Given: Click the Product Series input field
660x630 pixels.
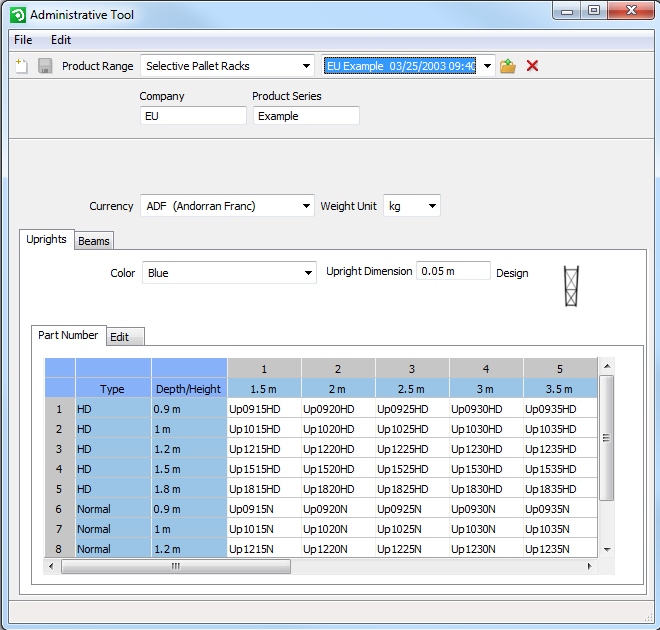Looking at the screenshot, I should pyautogui.click(x=305, y=116).
